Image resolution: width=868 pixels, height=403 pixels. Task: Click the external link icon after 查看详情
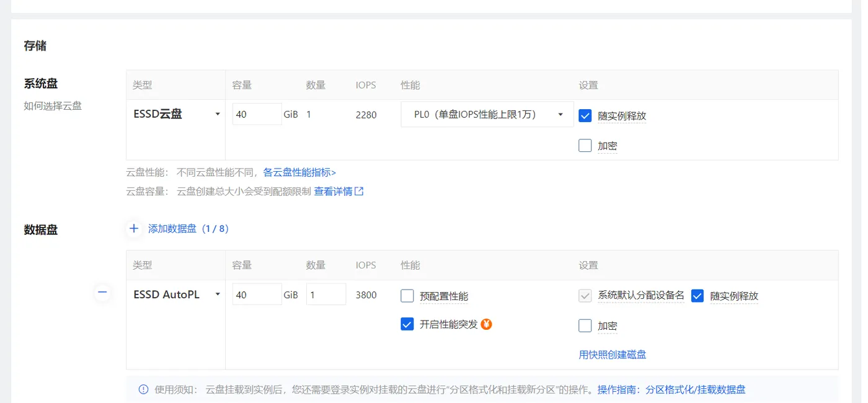pyautogui.click(x=359, y=192)
